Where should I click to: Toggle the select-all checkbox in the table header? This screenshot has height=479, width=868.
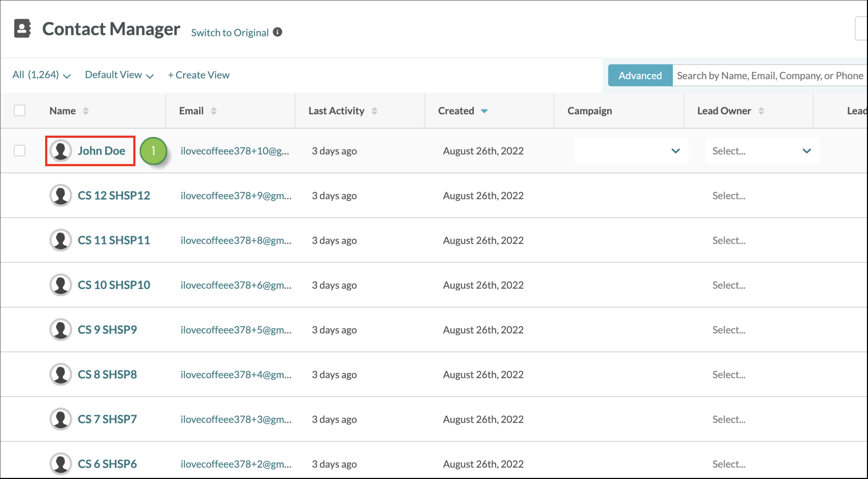click(20, 110)
